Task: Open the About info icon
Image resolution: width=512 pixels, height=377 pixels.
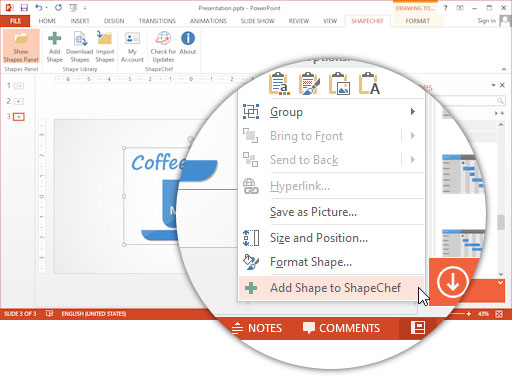Action: [x=188, y=38]
